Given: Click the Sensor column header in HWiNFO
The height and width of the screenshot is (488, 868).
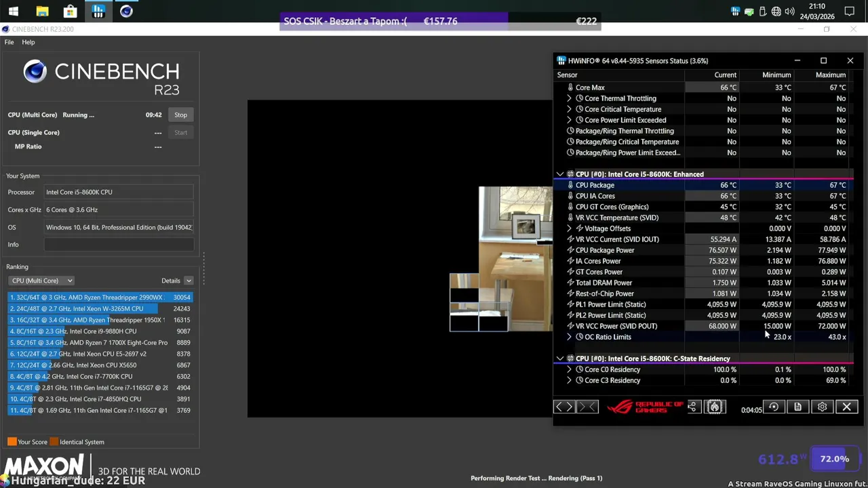Looking at the screenshot, I should click(568, 75).
